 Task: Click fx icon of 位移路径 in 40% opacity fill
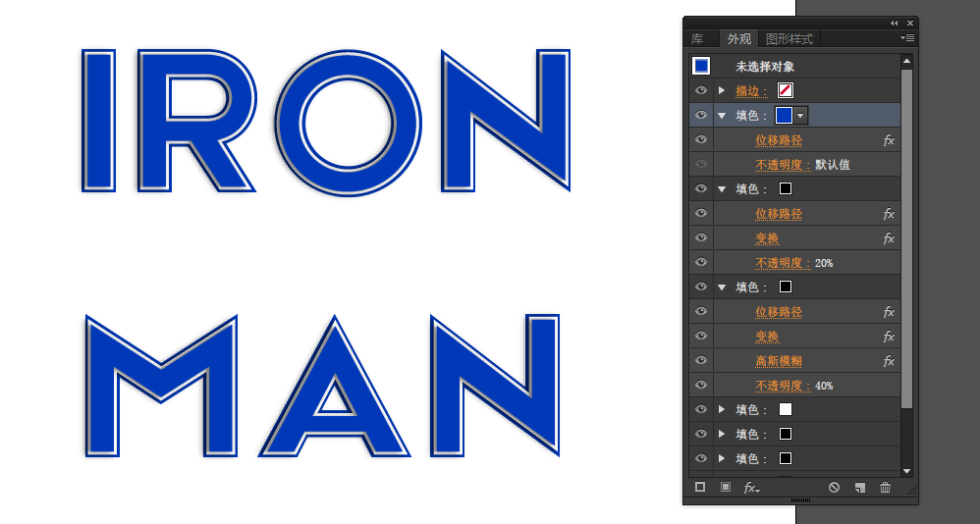(889, 312)
